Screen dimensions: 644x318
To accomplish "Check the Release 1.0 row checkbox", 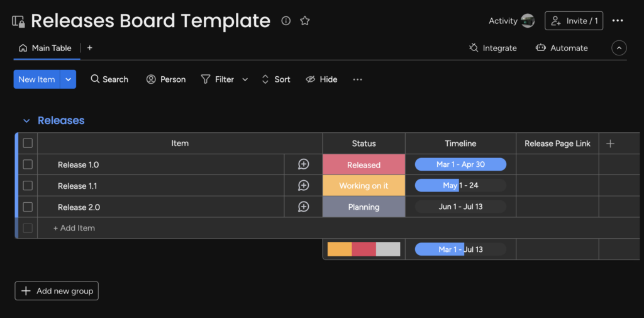I will [x=28, y=164].
